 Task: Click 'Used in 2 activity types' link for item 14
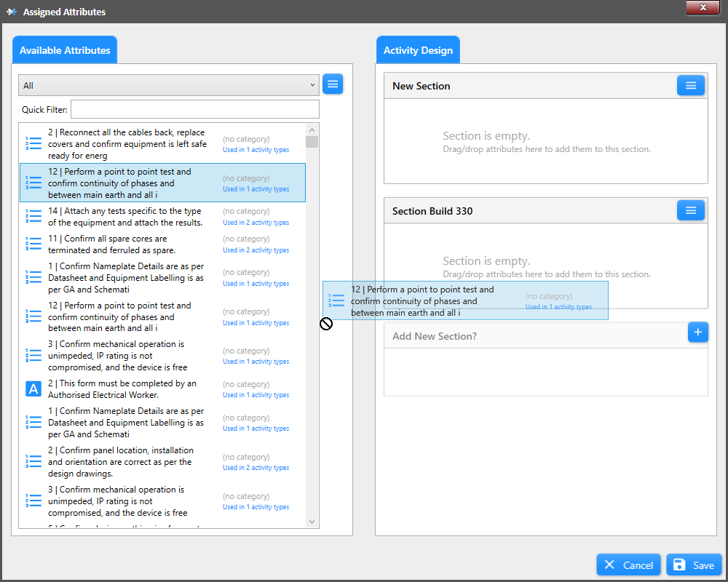tap(256, 223)
